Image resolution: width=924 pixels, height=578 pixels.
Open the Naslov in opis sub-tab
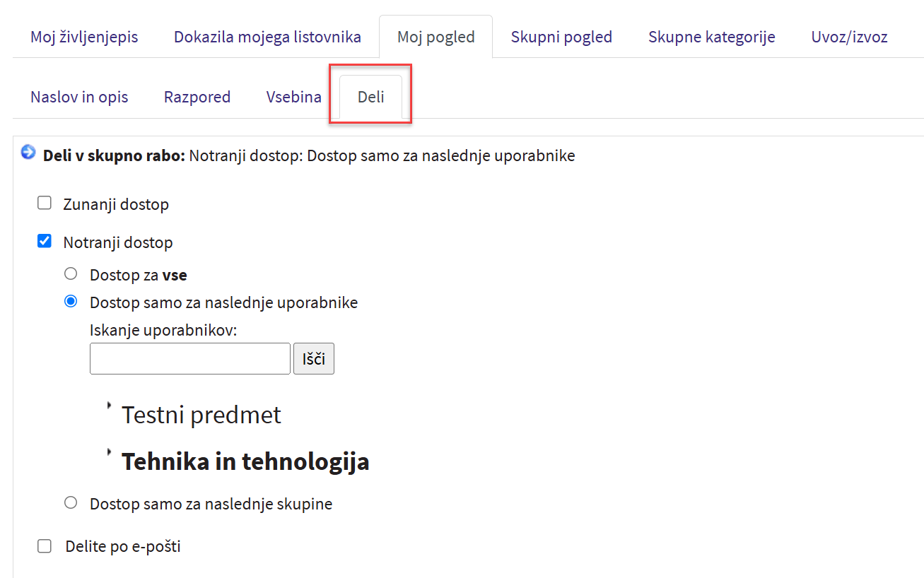(79, 97)
